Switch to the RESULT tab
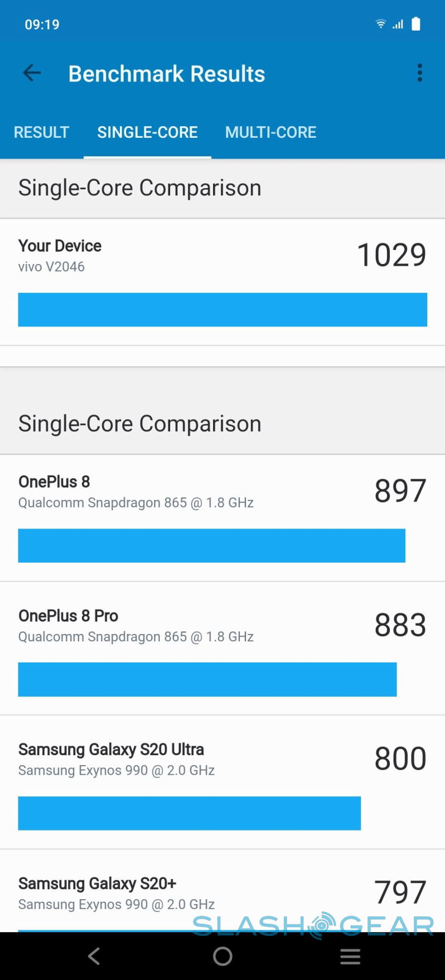The width and height of the screenshot is (445, 980). click(x=42, y=132)
